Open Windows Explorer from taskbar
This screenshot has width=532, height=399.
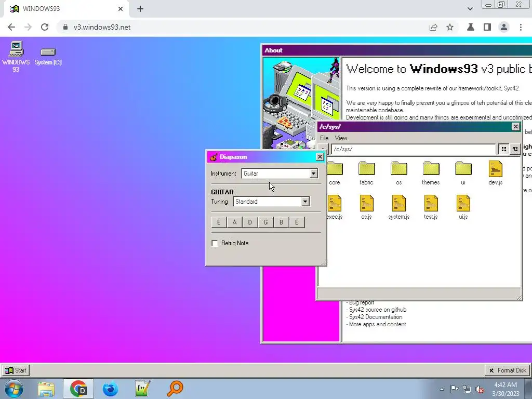(x=46, y=389)
